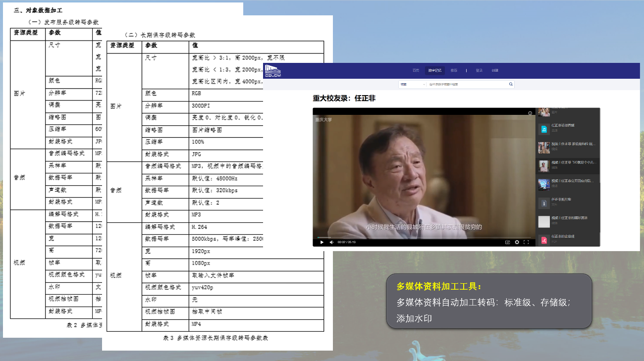The image size is (644, 361).
Task: Click the title 任正非影片集 in playlist
Action: pyautogui.click(x=562, y=199)
